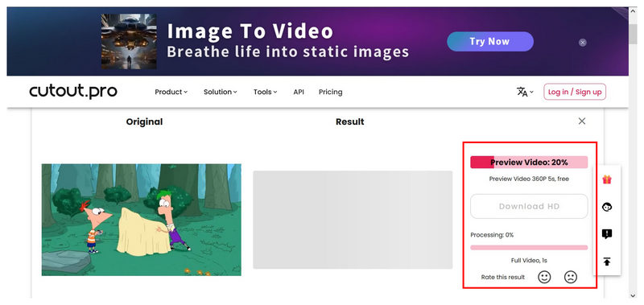Viewport: 644px width, 305px height.
Task: Expand the Tools menu
Action: point(265,92)
